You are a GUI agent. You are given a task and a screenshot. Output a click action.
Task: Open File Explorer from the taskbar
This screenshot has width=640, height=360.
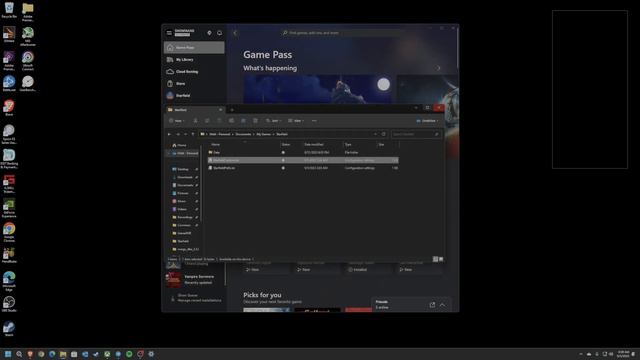[63, 354]
